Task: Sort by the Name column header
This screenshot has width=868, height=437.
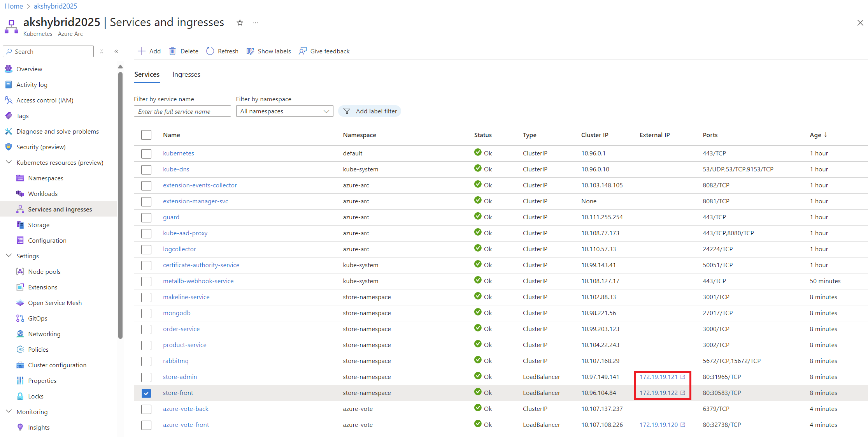Action: pos(171,135)
